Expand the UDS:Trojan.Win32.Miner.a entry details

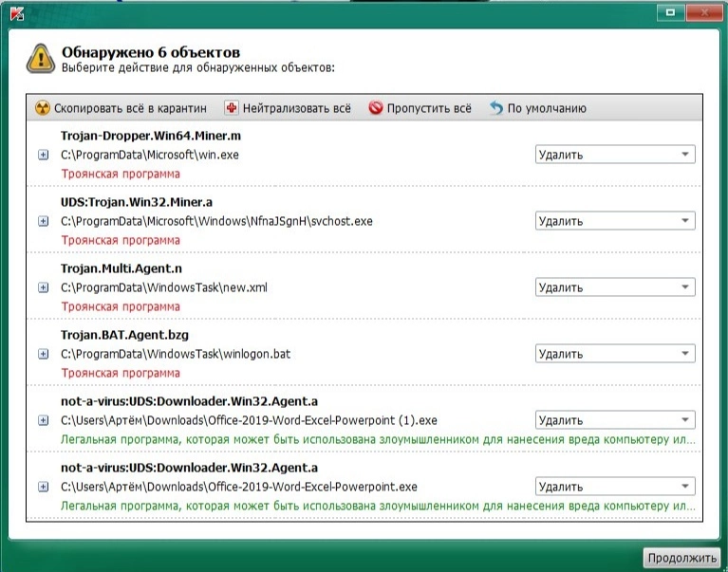pyautogui.click(x=43, y=221)
